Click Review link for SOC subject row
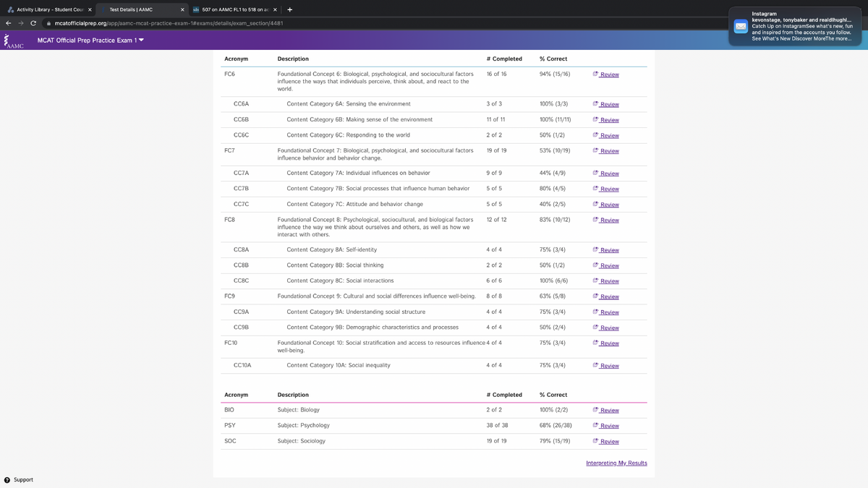Image resolution: width=868 pixels, height=488 pixels. click(606, 441)
